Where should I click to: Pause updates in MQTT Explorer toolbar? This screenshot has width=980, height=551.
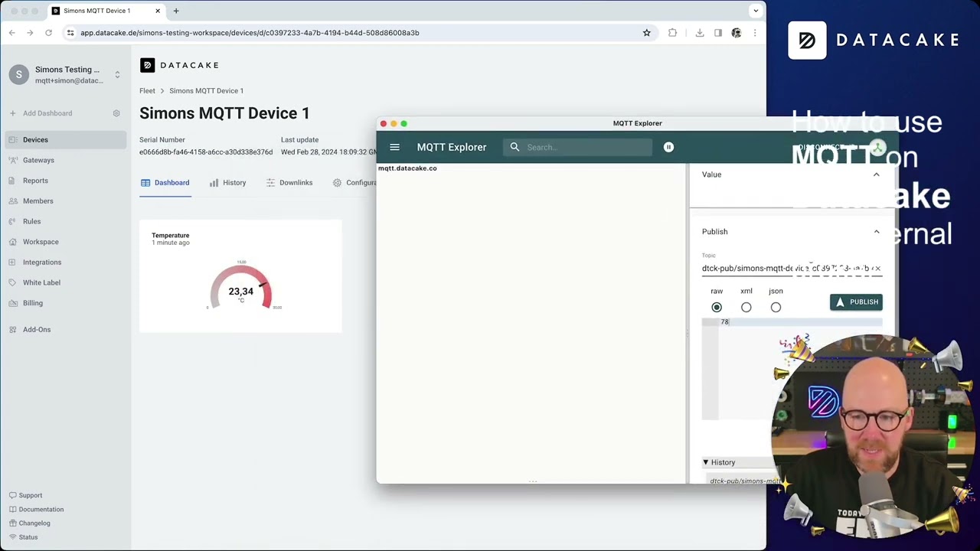coord(668,147)
